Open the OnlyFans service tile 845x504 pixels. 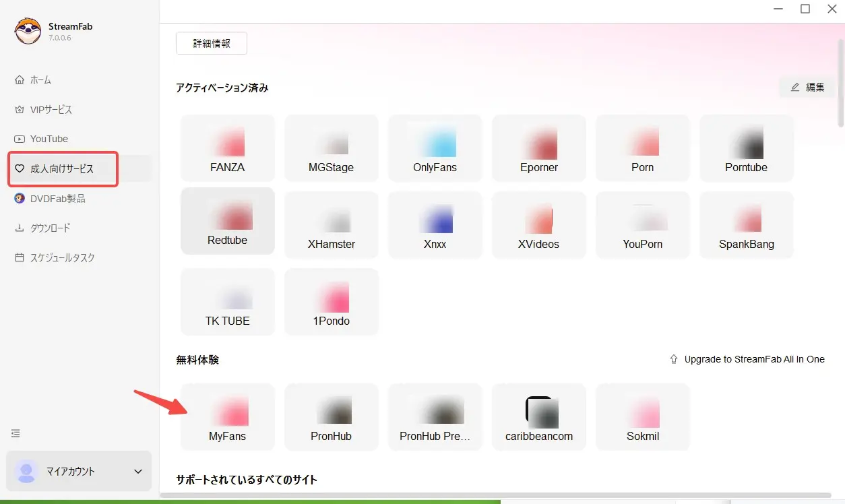435,148
